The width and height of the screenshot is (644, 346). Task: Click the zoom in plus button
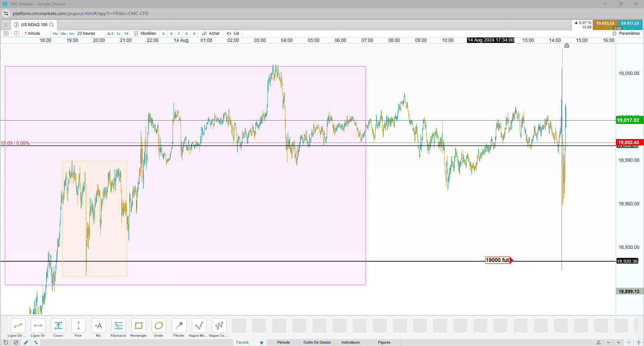point(619,342)
